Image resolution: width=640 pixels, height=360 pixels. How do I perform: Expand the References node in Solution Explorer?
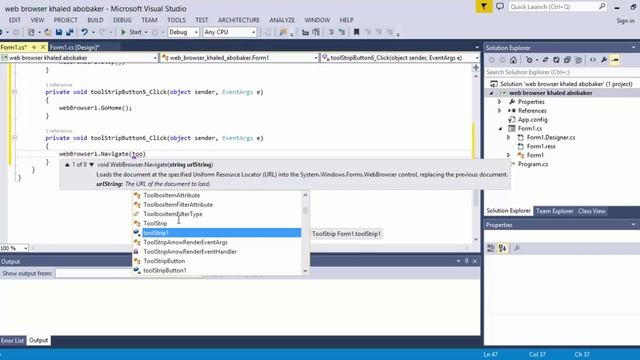(x=500, y=111)
